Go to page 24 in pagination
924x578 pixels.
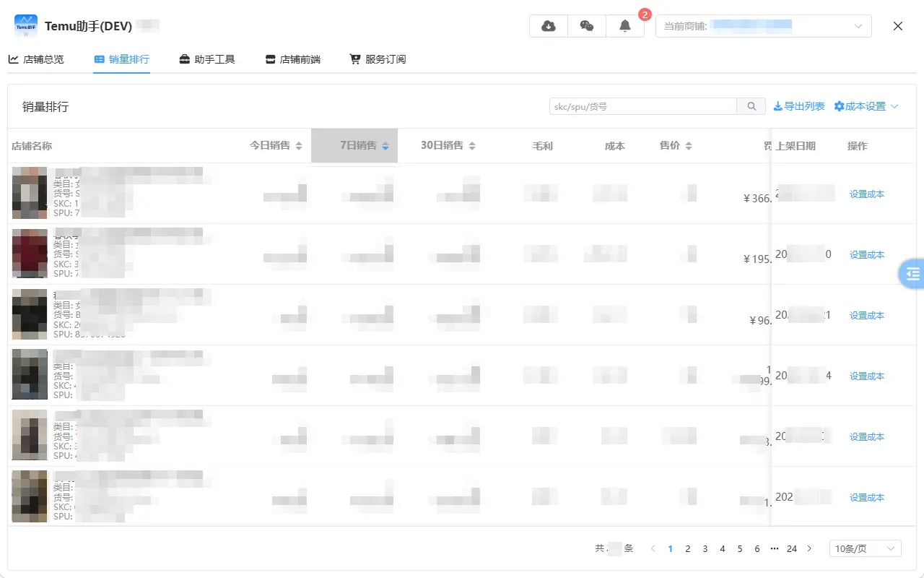pos(792,548)
